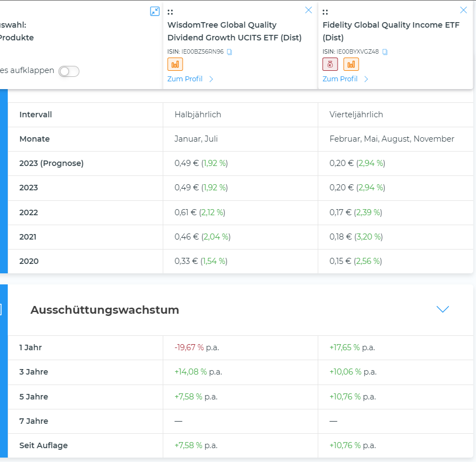Screen dimensions: 476x462
Task: Grab the WisdomTree column drag handle
Action: (170, 12)
